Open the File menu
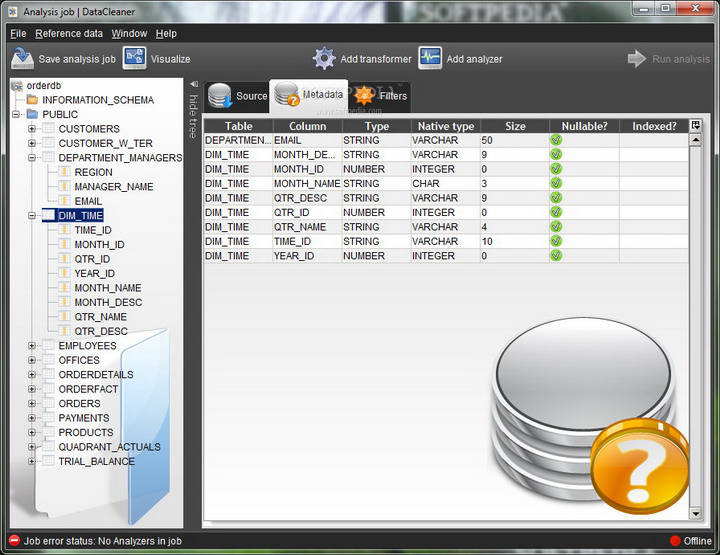 [18, 34]
